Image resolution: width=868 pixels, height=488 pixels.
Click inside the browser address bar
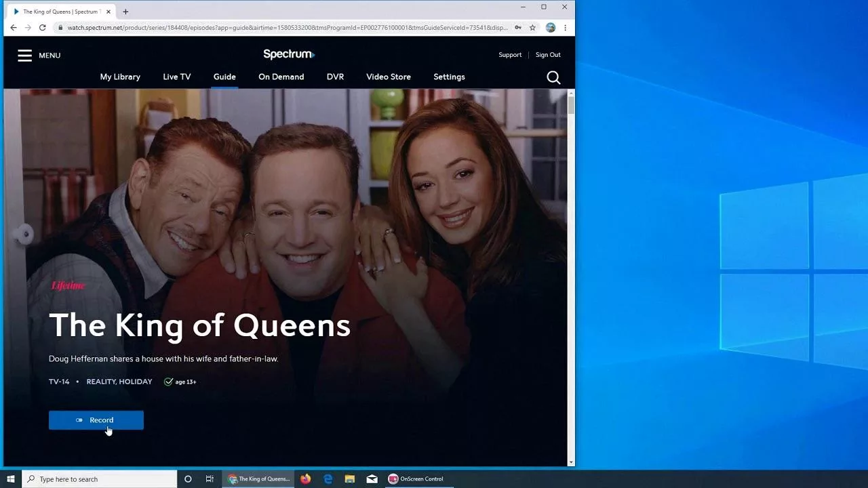point(271,28)
